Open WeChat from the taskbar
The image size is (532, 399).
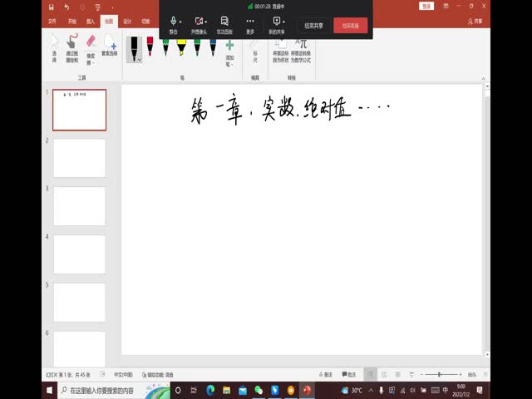[x=259, y=390]
